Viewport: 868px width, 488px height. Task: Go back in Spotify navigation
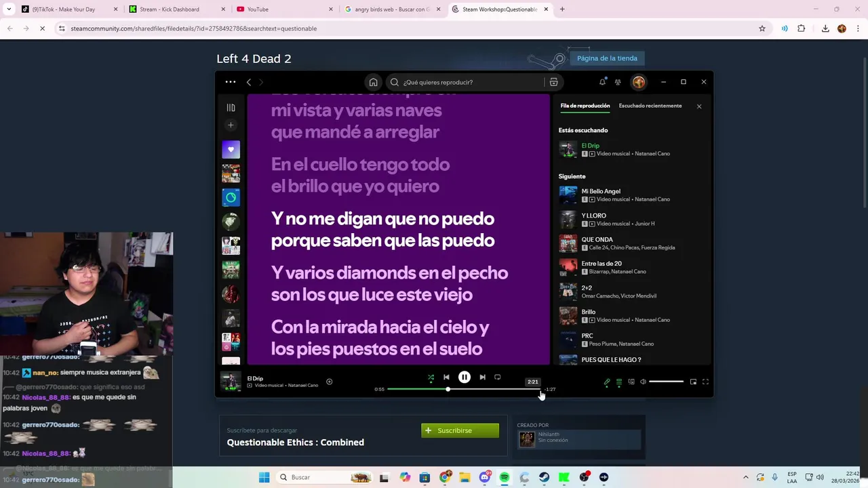click(x=249, y=82)
